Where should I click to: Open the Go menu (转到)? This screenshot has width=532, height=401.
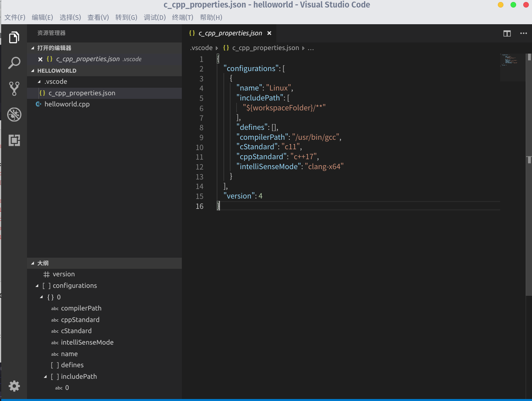click(126, 17)
